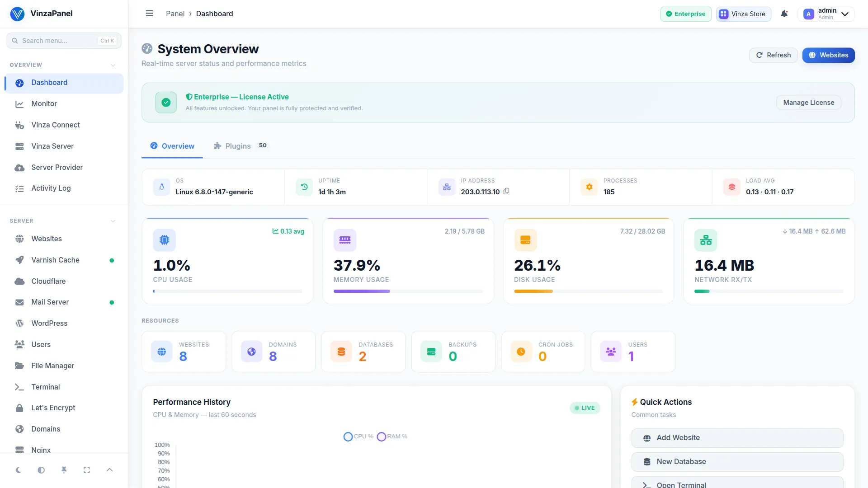Switch to the Overview tab

pyautogui.click(x=172, y=146)
